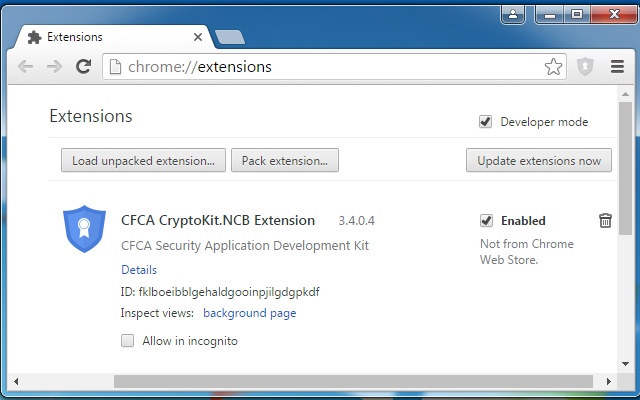Maximize the Chrome window
640x400 pixels.
(x=577, y=15)
